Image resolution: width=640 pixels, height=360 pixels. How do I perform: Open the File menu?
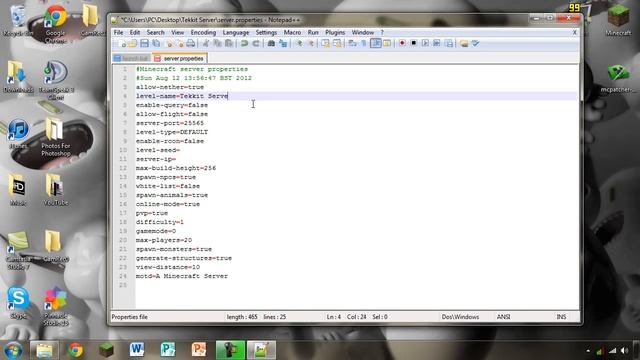tap(118, 32)
